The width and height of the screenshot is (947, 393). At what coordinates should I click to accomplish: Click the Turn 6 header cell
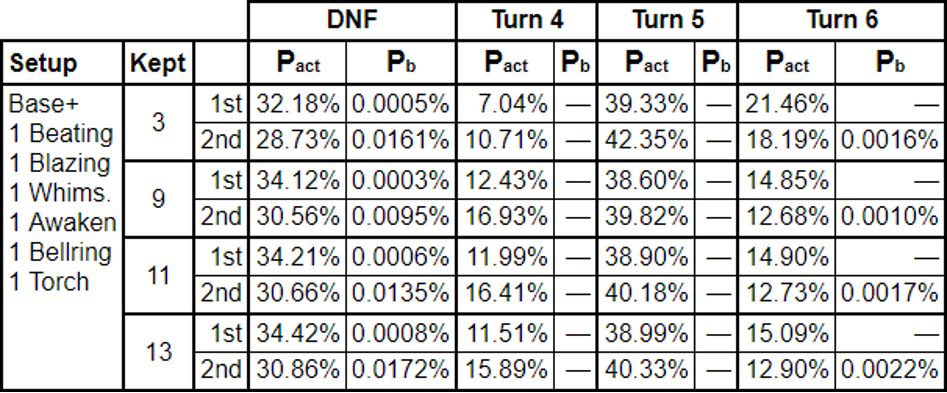(x=842, y=21)
